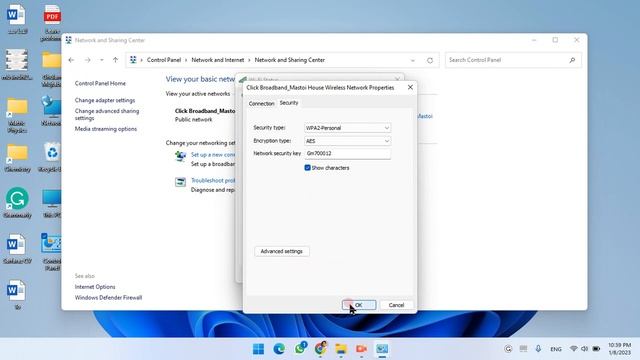The height and width of the screenshot is (360, 640).
Task: Click Set up a new connection link
Action: click(x=213, y=155)
